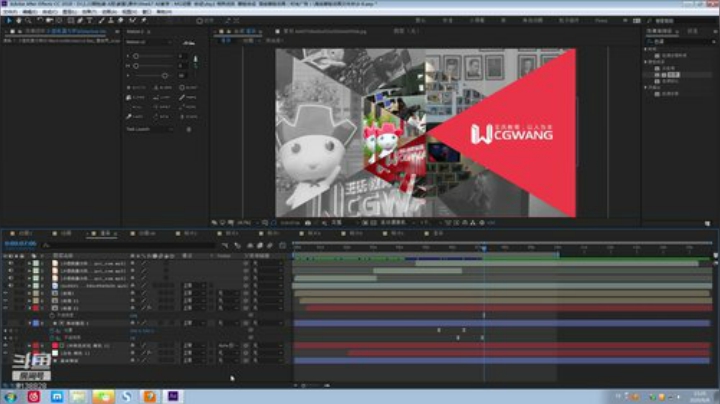This screenshot has height=404, width=720.
Task: Toggle visibility eye of timeline layer 1
Action: coord(10,264)
